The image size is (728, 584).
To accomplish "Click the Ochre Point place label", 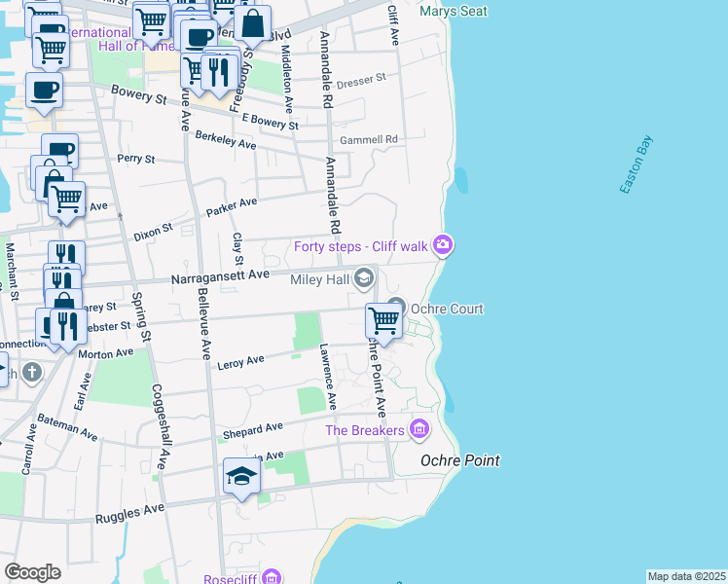I will pos(460,459).
